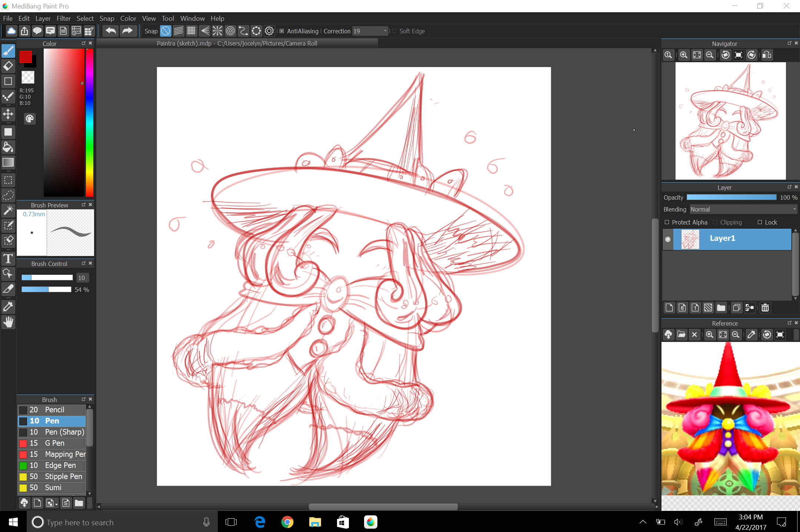Add a new layer in Layer panel
This screenshot has height=532, width=800.
click(x=669, y=307)
